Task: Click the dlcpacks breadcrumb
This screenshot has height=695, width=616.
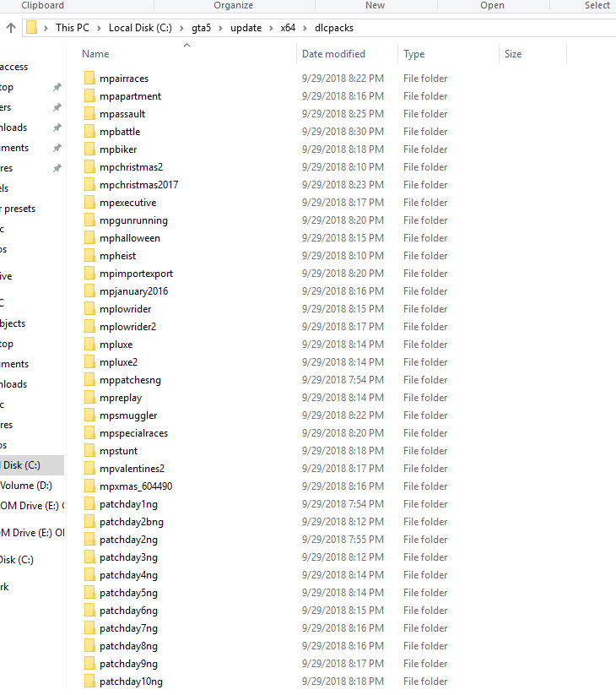Action: (x=334, y=28)
